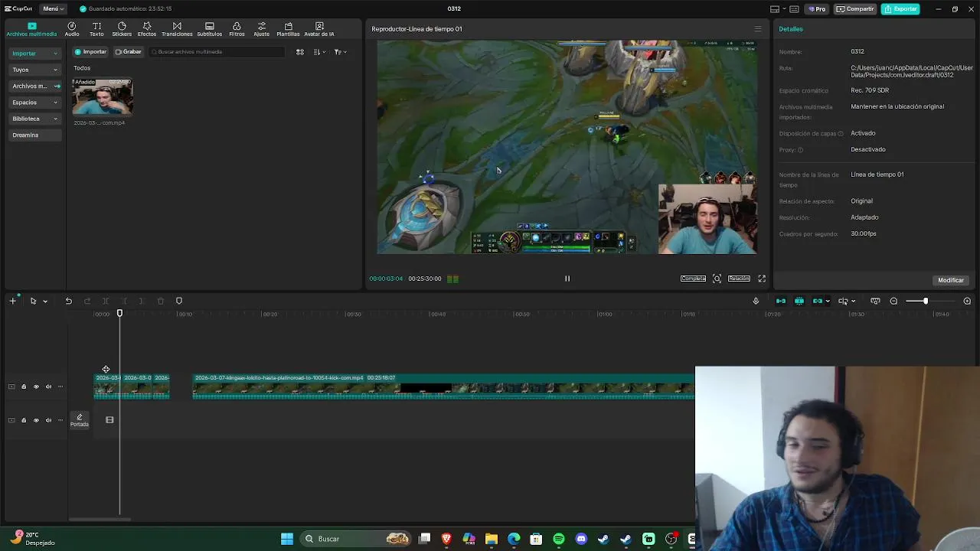Open the media filter dropdown
This screenshot has width=980, height=551.
click(340, 52)
